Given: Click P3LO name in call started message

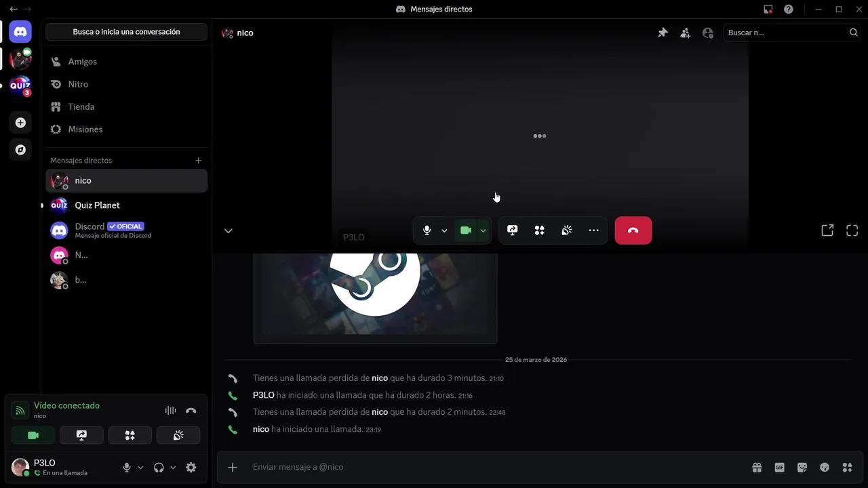Looking at the screenshot, I should (263, 395).
